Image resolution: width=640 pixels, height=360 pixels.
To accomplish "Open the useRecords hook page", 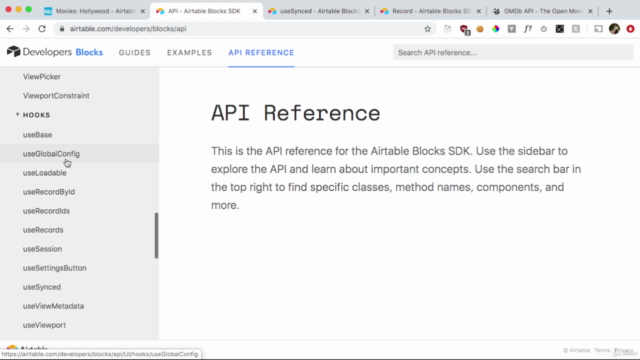I will [43, 230].
